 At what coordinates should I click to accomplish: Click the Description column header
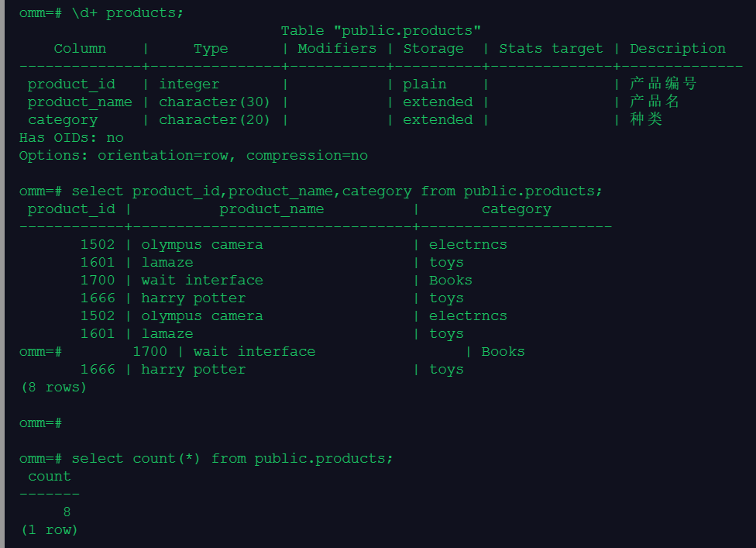pyautogui.click(x=677, y=49)
